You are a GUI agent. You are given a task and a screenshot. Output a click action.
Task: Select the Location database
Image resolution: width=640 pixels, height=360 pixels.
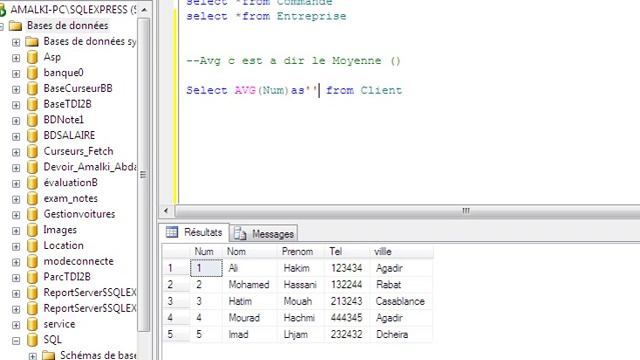[x=63, y=246]
